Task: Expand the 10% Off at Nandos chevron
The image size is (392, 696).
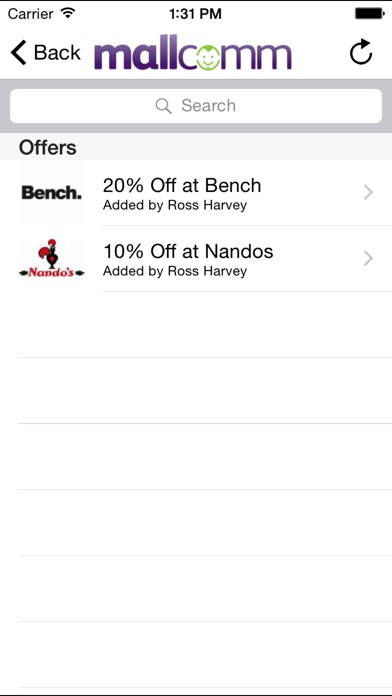Action: click(x=368, y=258)
